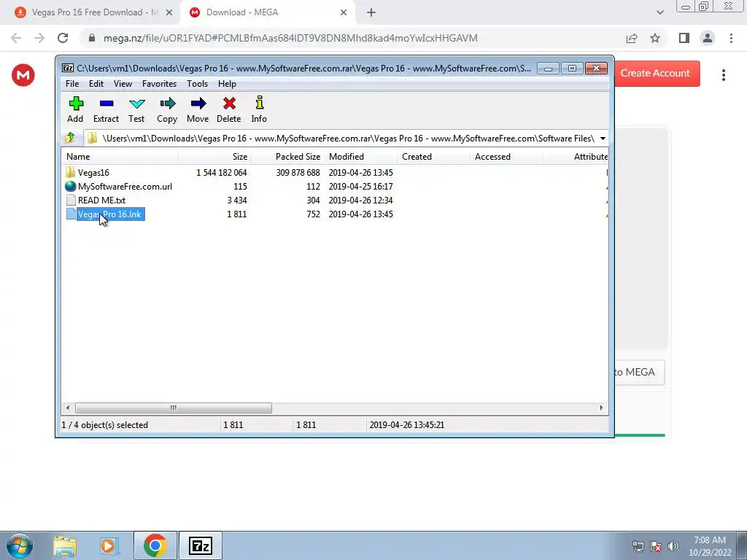The image size is (747, 560).
Task: Choose the Copy toolbar icon
Action: coord(167,109)
